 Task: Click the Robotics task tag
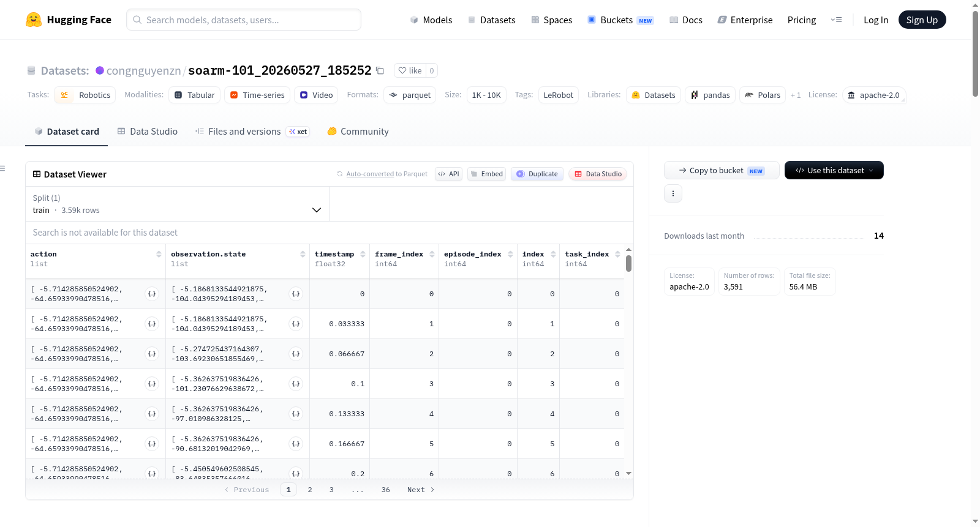(x=85, y=95)
